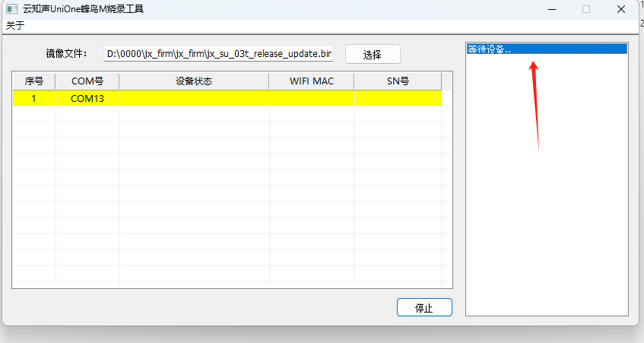Viewport: 644px width, 343px height.
Task: Click the 序号 column header
Action: (x=34, y=81)
